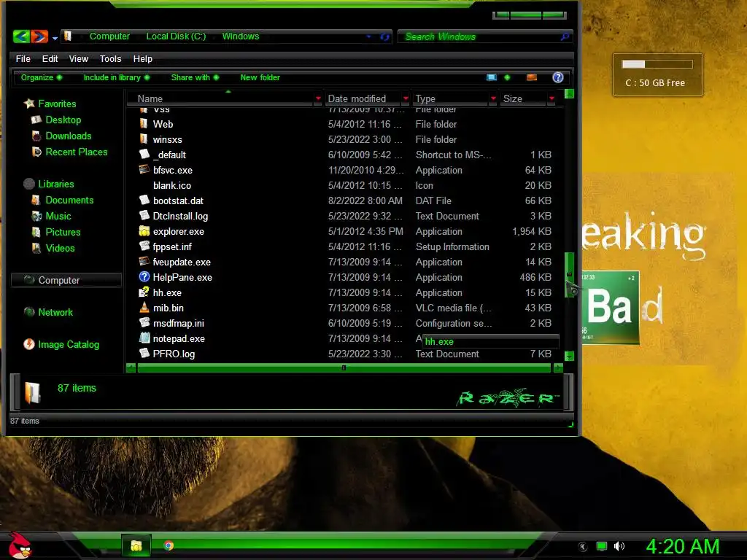747x560 pixels.
Task: Select the mib.bin VLC cone icon
Action: [144, 308]
